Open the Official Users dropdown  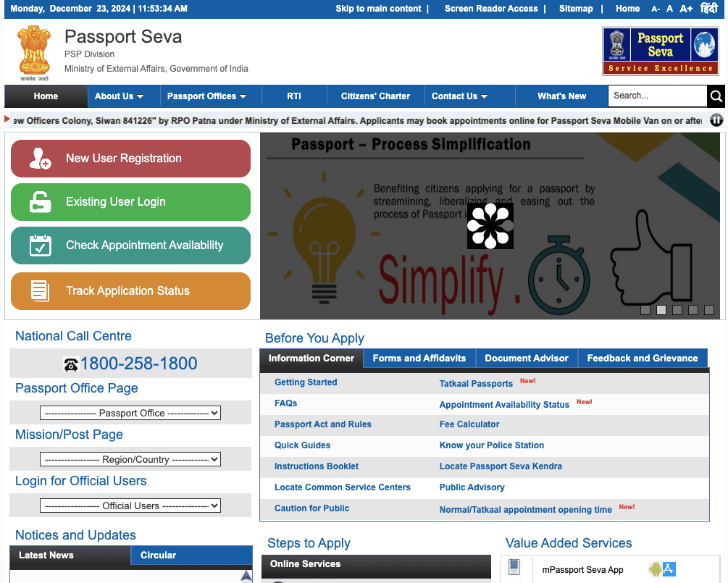[x=130, y=506]
